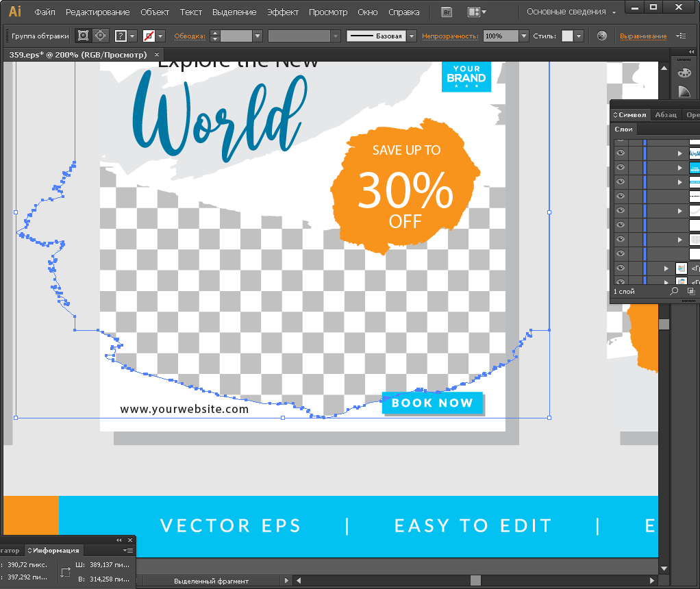Viewport: 700px width, 589px height.
Task: Open the Opacity 100% dropdown arrow
Action: 524,36
